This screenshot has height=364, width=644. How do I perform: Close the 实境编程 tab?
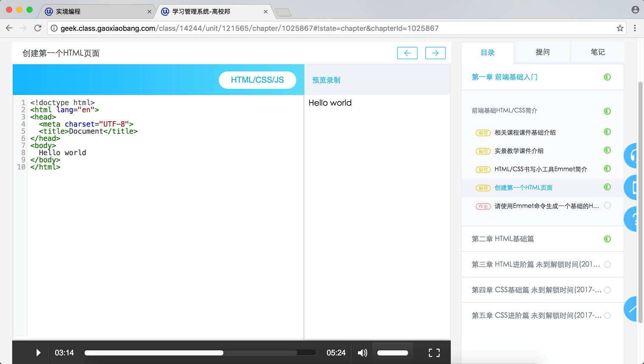coord(149,12)
